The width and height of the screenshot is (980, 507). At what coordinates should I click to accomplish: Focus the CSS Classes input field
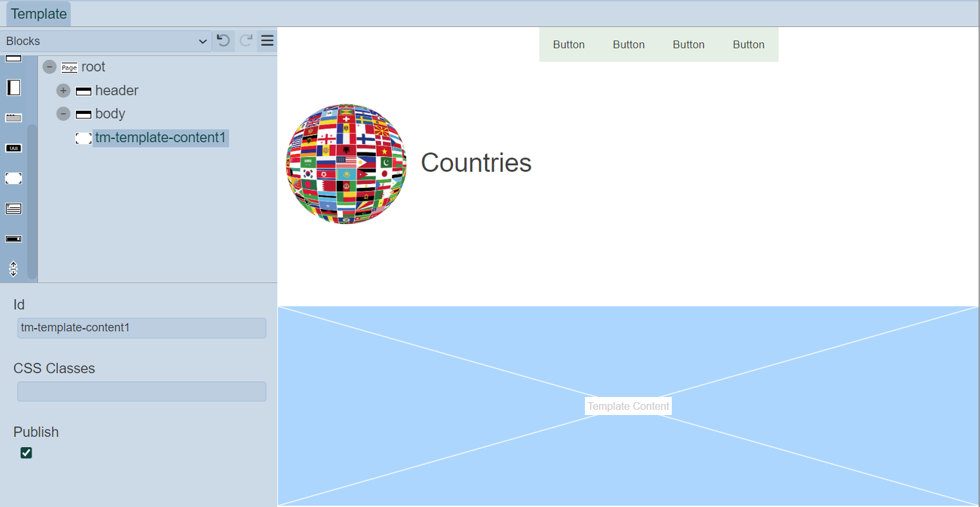click(x=142, y=392)
